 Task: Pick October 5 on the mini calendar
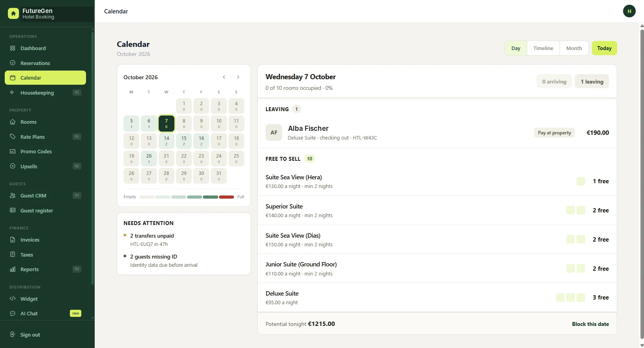pos(131,123)
